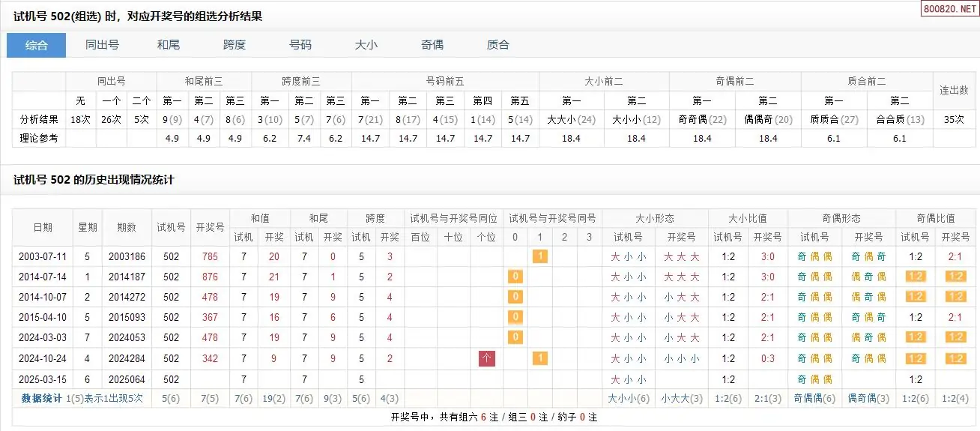Click the 大小比值 column group header
980x431 pixels.
click(x=748, y=218)
